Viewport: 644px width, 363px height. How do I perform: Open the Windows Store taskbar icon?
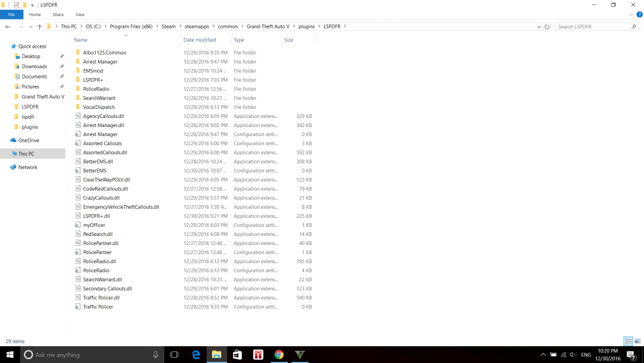(x=238, y=355)
